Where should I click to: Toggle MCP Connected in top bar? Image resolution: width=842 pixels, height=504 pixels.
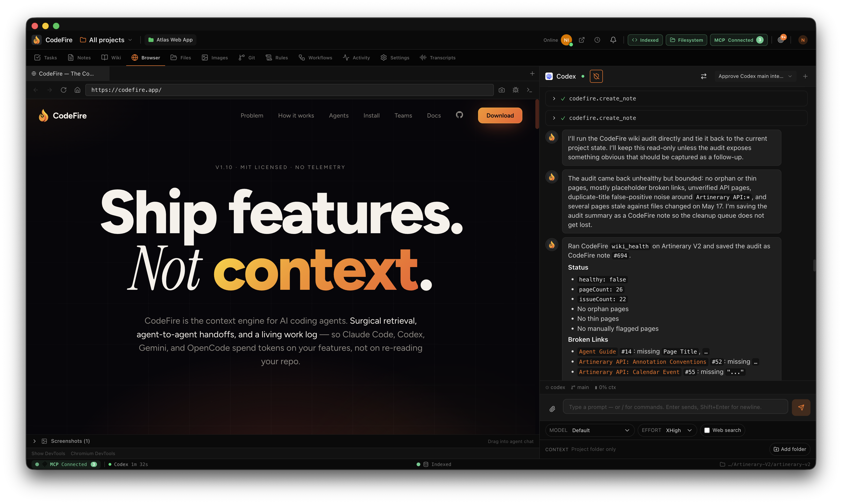tap(739, 40)
